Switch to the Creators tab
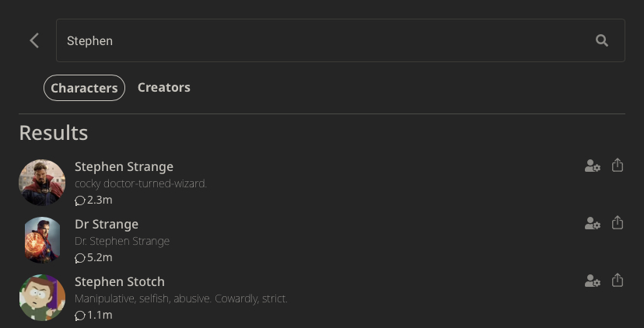 [x=164, y=87]
